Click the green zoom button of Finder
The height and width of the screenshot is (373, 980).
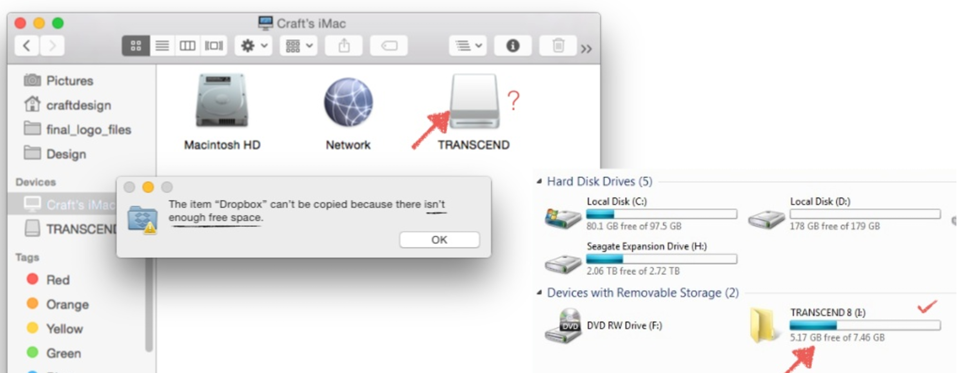58,23
